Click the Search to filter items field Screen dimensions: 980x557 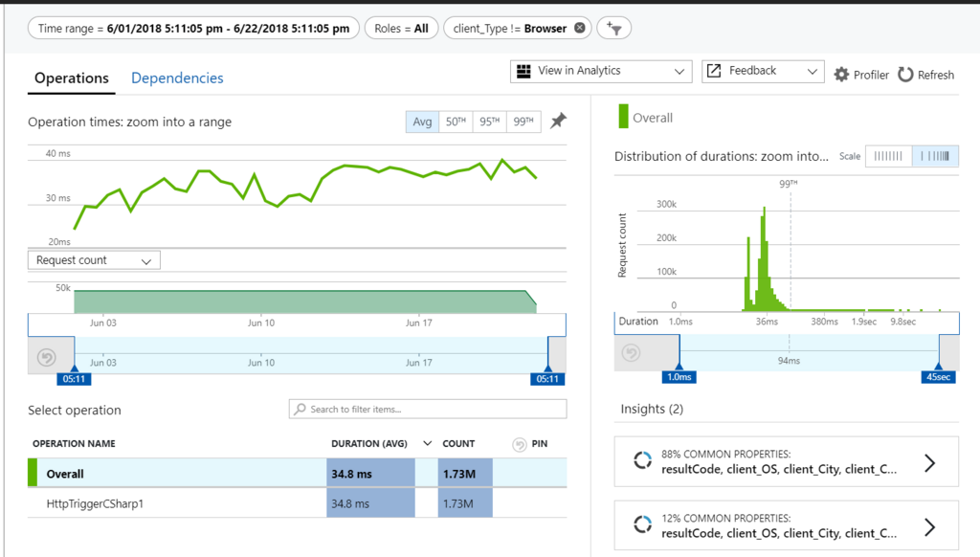tap(428, 409)
